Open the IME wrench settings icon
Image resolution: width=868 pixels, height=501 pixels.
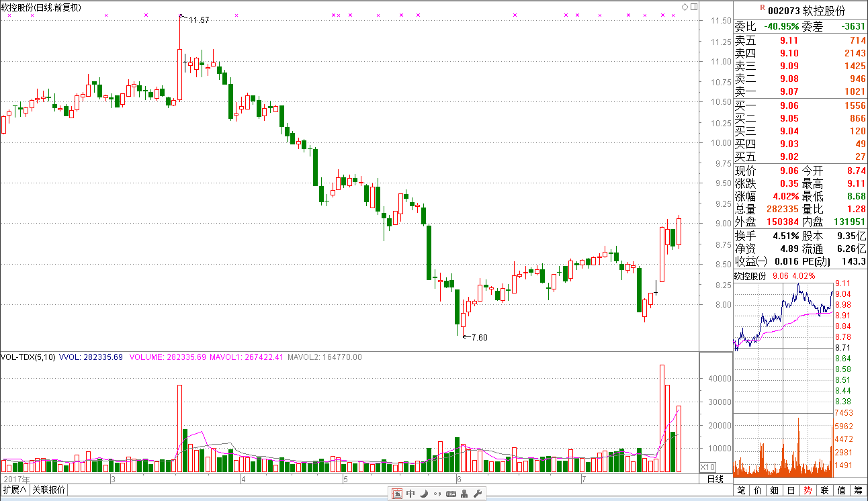tap(478, 494)
